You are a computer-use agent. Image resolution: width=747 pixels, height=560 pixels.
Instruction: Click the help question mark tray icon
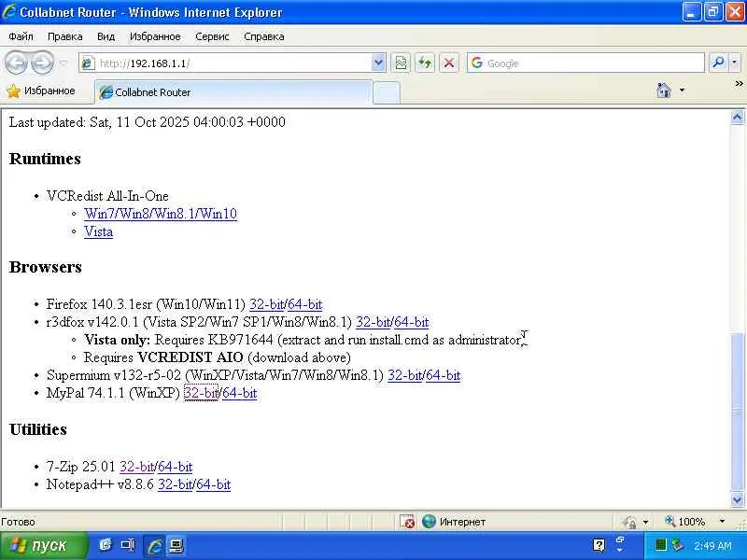click(599, 545)
